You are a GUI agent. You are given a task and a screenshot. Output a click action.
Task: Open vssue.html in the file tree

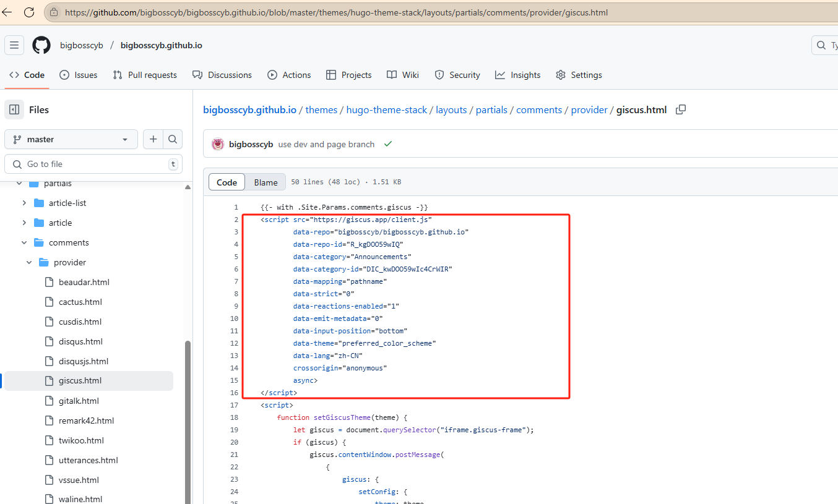click(79, 480)
